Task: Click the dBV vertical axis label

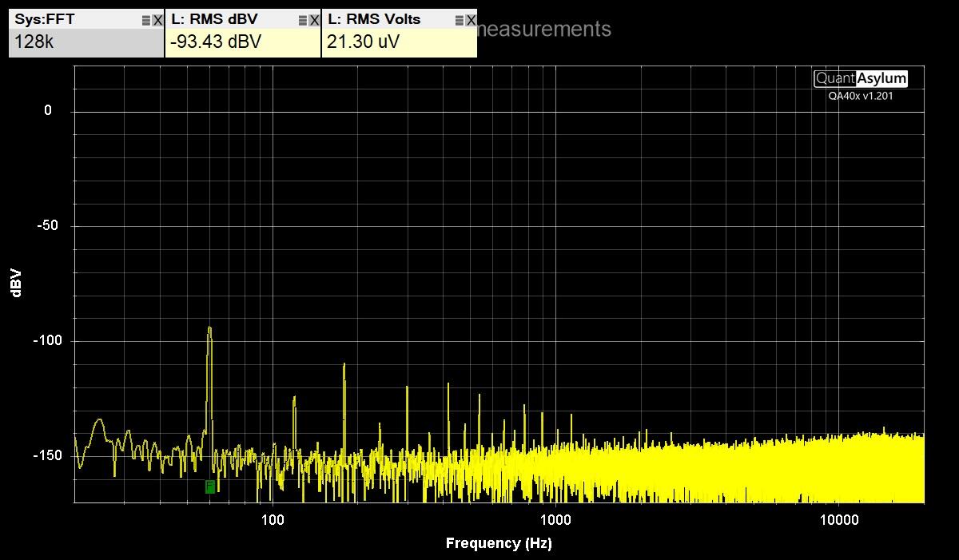Action: coord(17,283)
